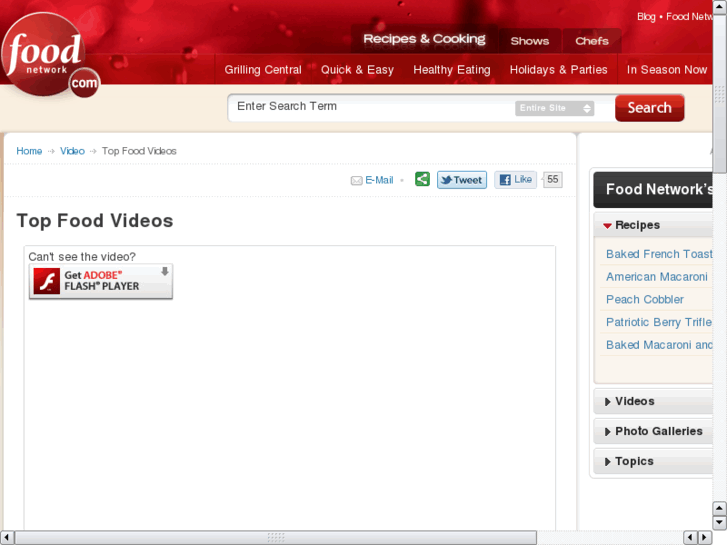The height and width of the screenshot is (545, 727).
Task: Click the horizontal scrollbar left arrow
Action: click(x=6, y=538)
